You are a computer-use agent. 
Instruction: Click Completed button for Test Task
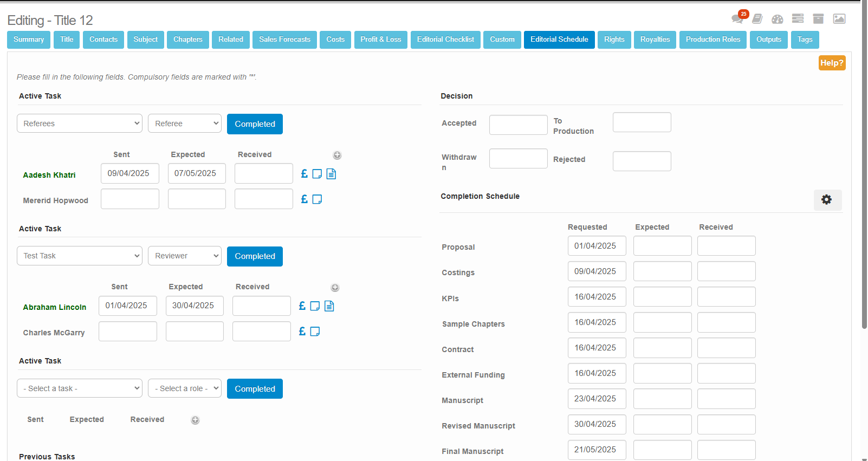(255, 256)
